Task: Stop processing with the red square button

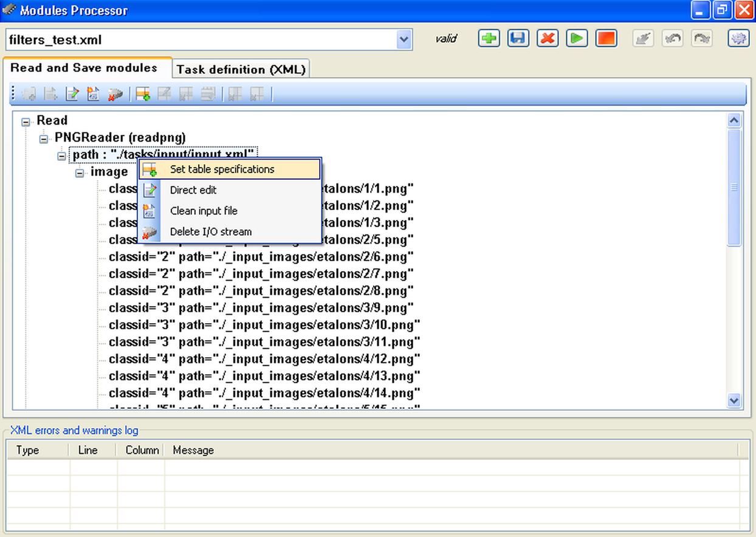Action: pyautogui.click(x=607, y=39)
